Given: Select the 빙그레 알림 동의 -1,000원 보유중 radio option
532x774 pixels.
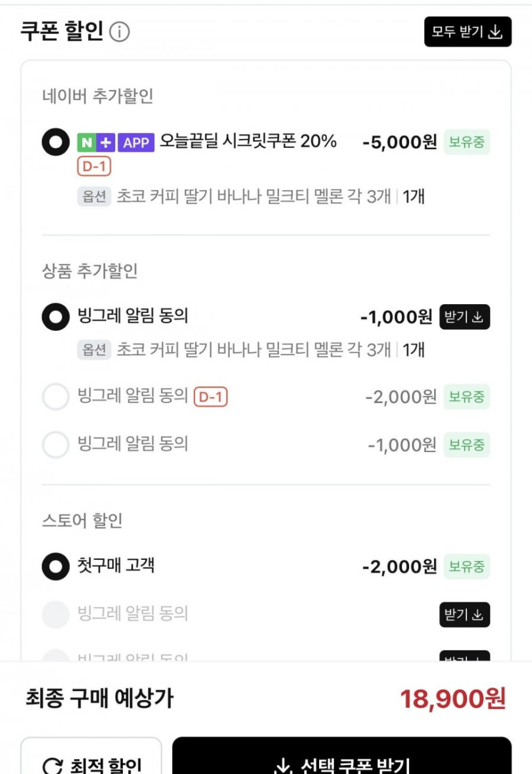Looking at the screenshot, I should (x=55, y=444).
